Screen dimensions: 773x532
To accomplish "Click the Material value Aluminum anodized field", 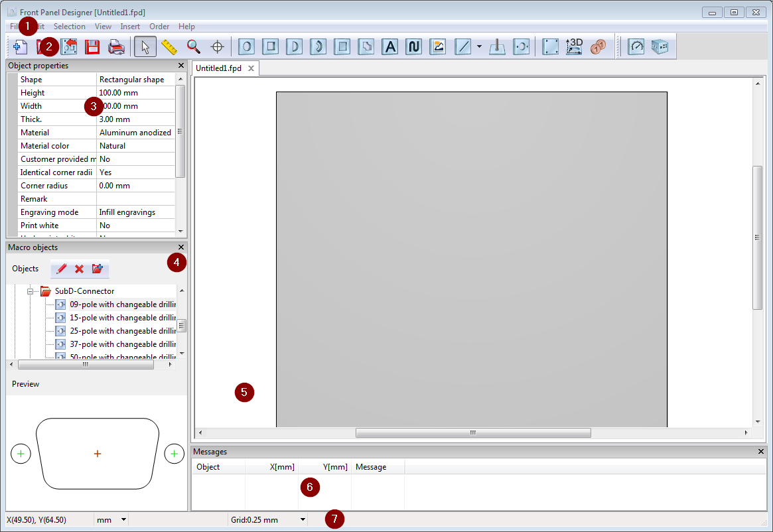I will coord(135,133).
